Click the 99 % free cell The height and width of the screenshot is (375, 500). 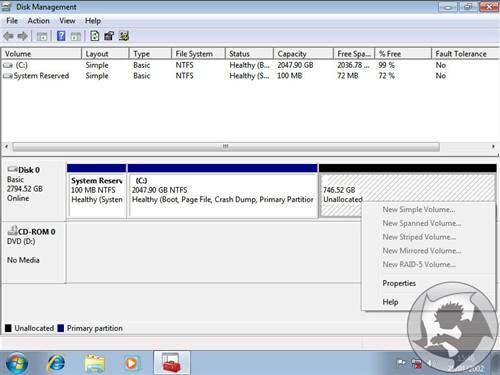(387, 65)
